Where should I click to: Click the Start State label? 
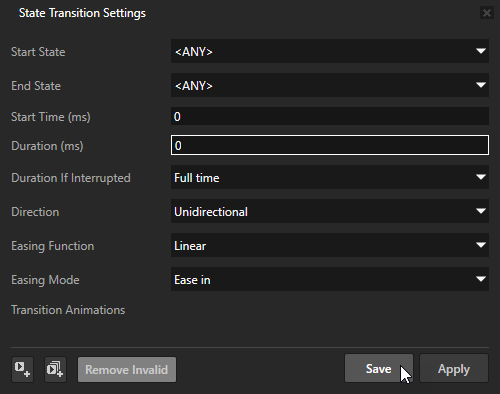pos(38,52)
